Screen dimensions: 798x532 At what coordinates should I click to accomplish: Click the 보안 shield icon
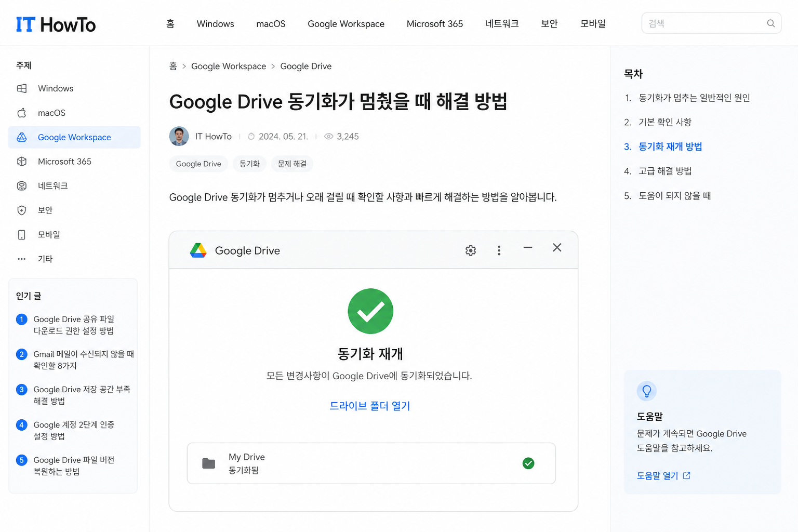tap(22, 210)
